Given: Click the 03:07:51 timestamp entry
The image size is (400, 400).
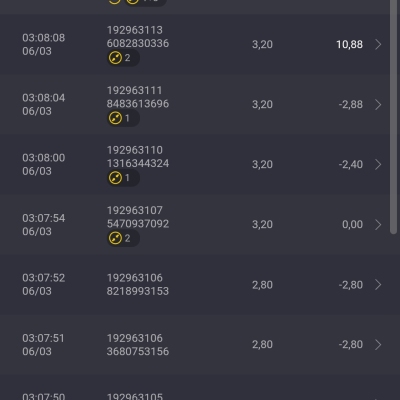Looking at the screenshot, I should [x=44, y=345].
